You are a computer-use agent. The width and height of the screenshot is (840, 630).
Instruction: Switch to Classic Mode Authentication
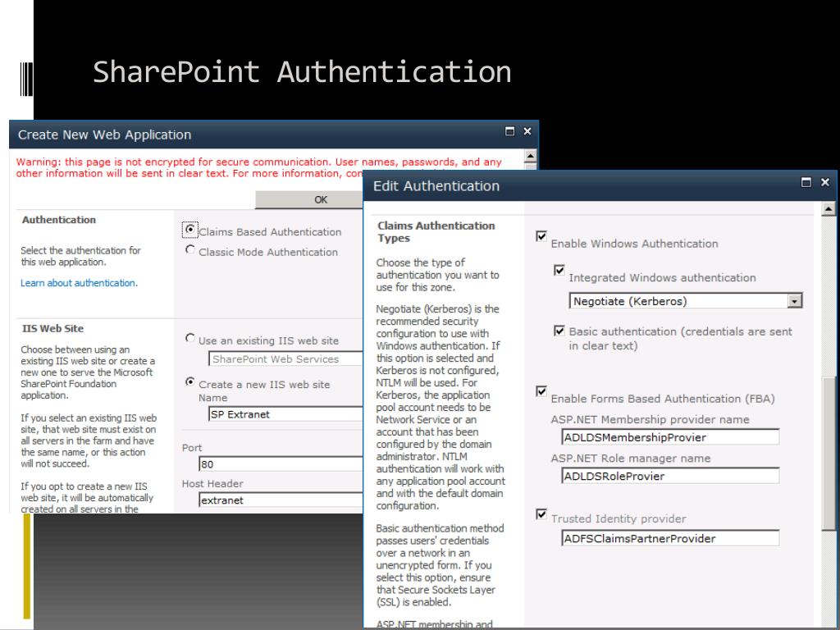189,252
